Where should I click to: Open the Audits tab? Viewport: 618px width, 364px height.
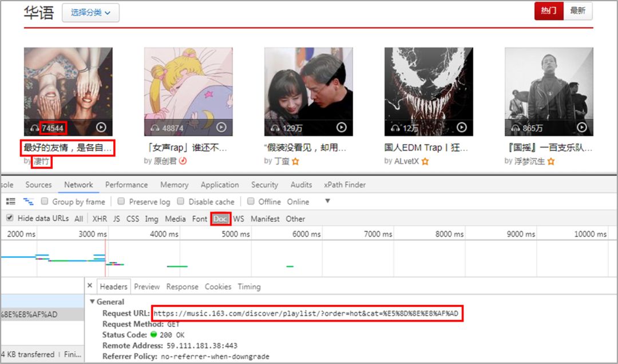coord(301,184)
